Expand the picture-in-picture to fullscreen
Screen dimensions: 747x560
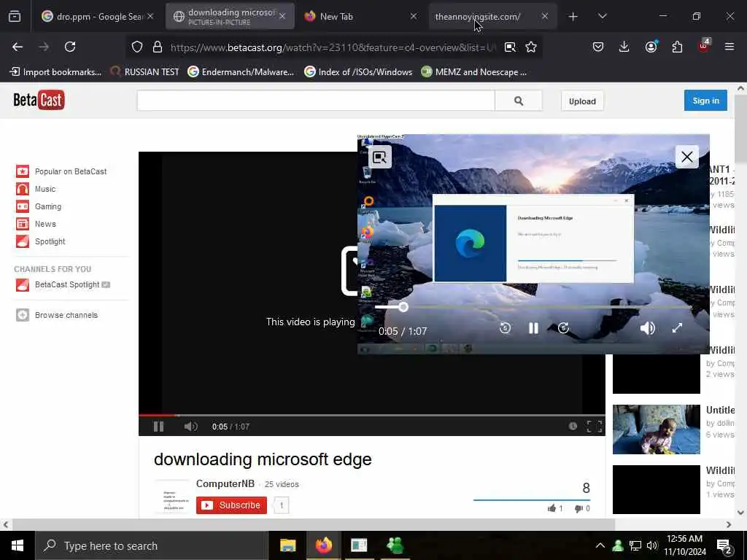coord(677,328)
